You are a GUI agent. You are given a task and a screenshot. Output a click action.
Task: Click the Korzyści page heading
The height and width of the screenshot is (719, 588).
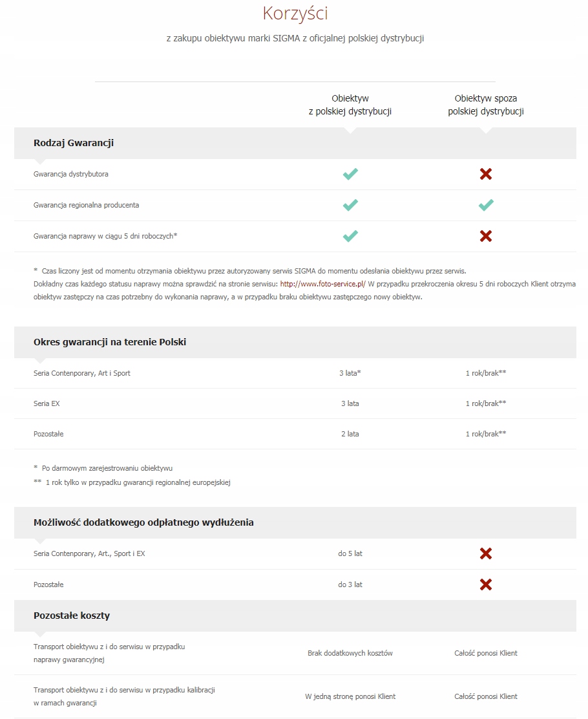click(x=295, y=14)
